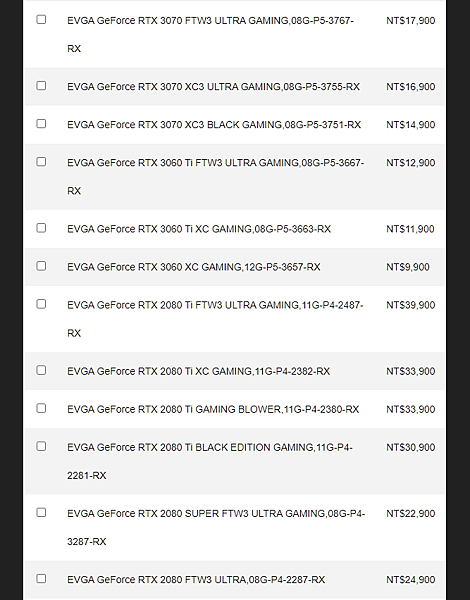The image size is (470, 600).
Task: Select the RTX 2080 SUPER FTW3 ULTRA checkbox
Action: tap(41, 513)
